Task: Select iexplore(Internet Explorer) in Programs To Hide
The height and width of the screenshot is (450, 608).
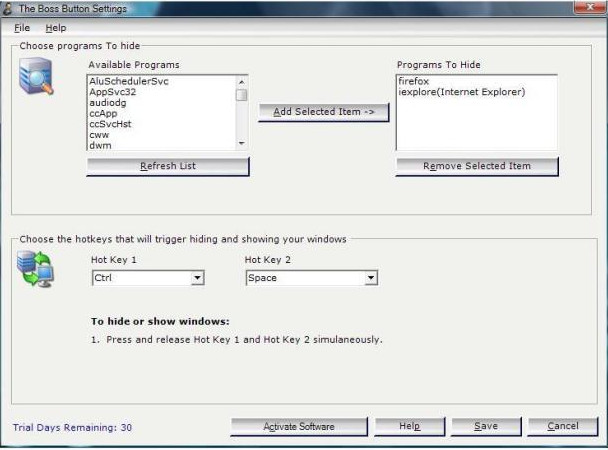Action: 460,92
